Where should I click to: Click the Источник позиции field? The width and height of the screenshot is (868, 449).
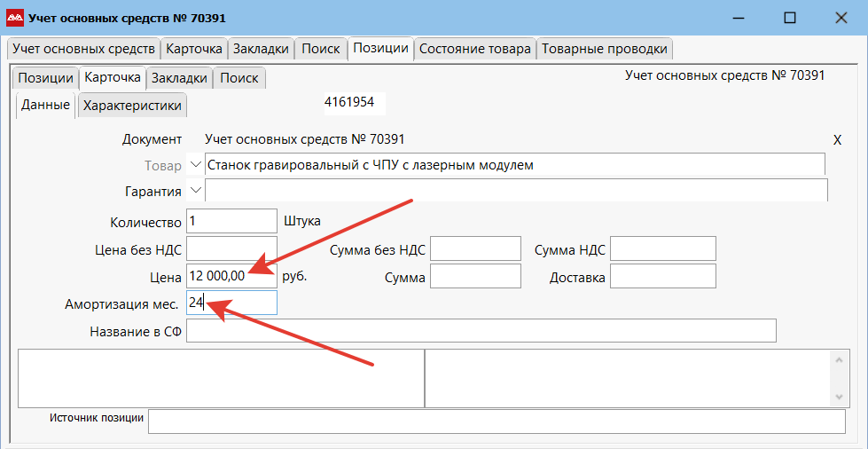point(497,421)
